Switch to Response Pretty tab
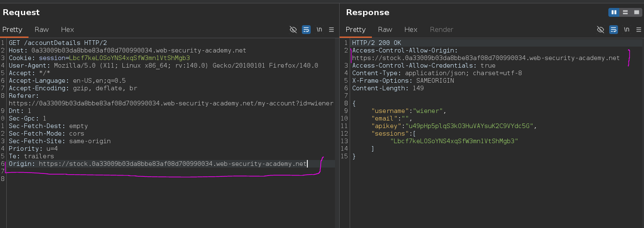This screenshot has height=228, width=644. click(356, 29)
